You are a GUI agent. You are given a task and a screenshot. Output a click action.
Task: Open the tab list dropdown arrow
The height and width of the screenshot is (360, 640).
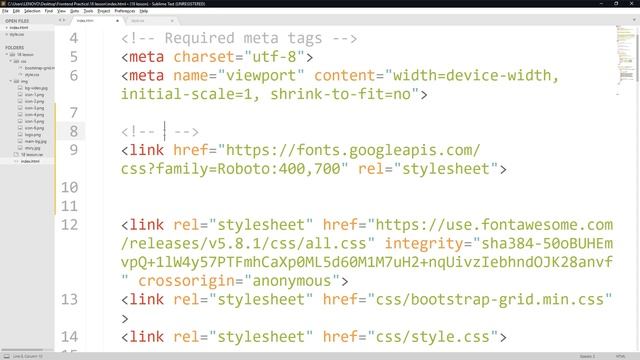(x=634, y=20)
